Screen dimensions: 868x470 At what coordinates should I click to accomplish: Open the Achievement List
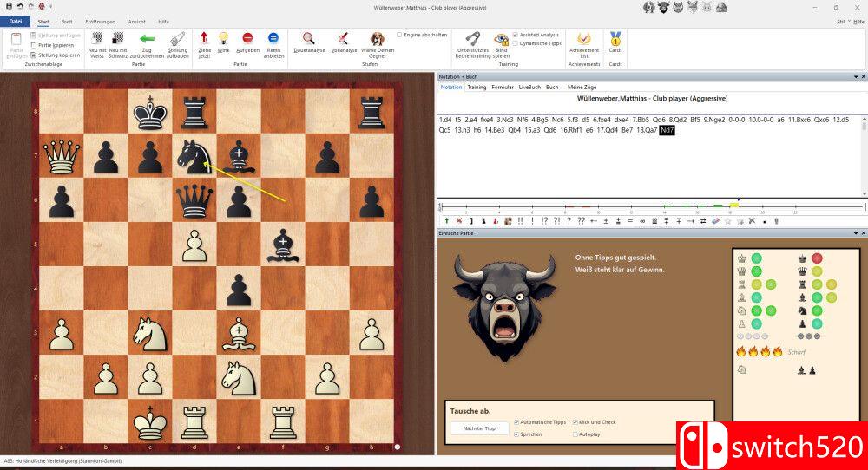point(584,39)
